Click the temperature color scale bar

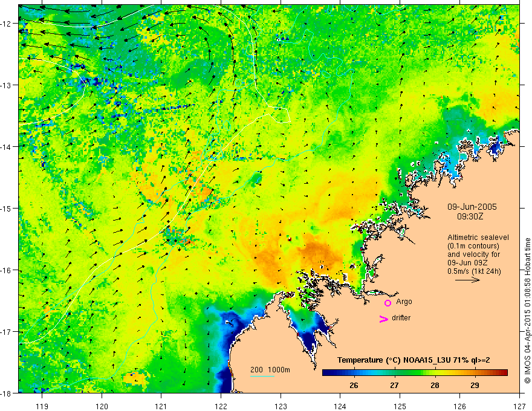click(x=415, y=372)
